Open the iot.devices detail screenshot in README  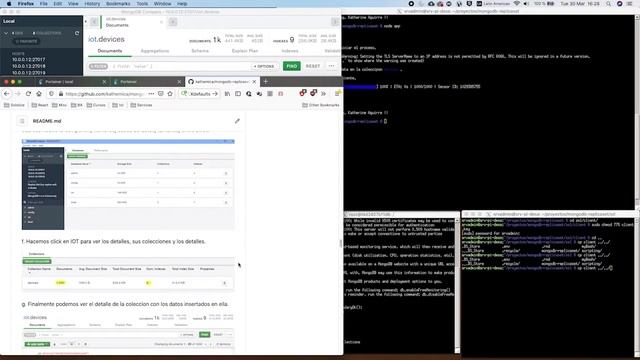[128, 333]
